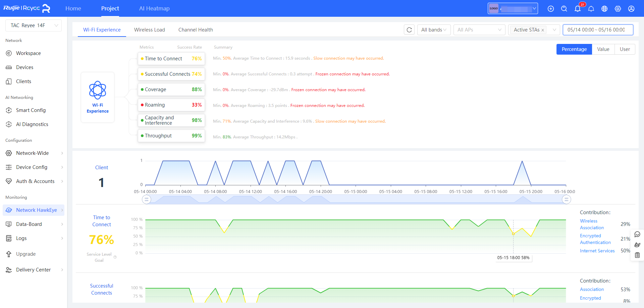
Task: Open the All bands dropdown
Action: click(434, 30)
